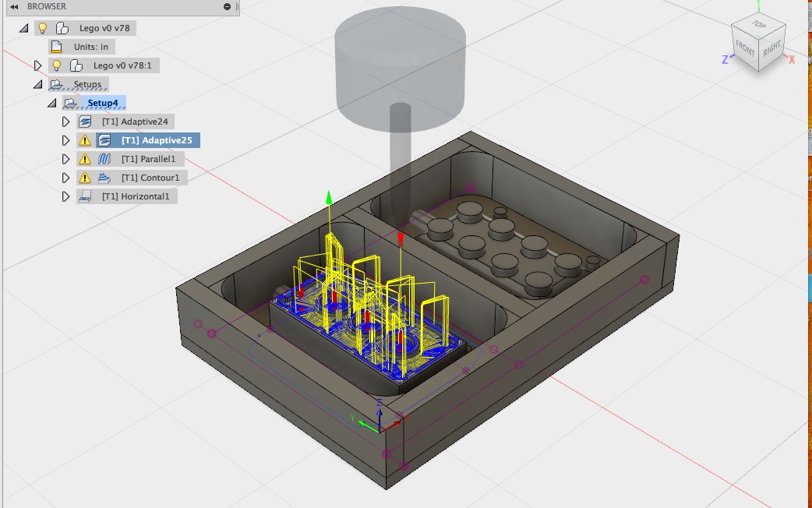Click the component icon beside Lego v0 v78
This screenshot has width=812, height=508.
click(62, 28)
